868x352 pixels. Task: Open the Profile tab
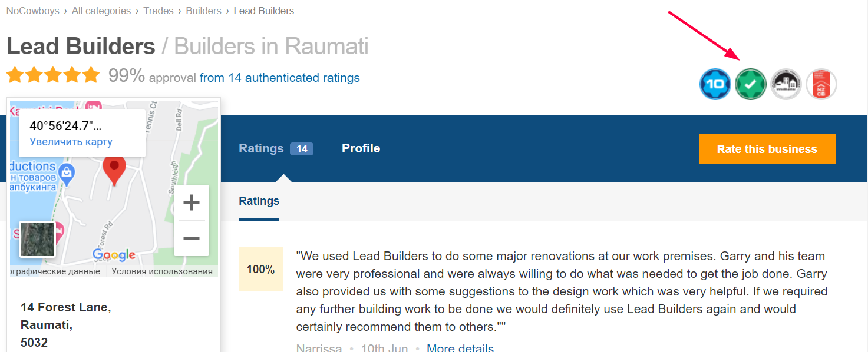click(361, 148)
